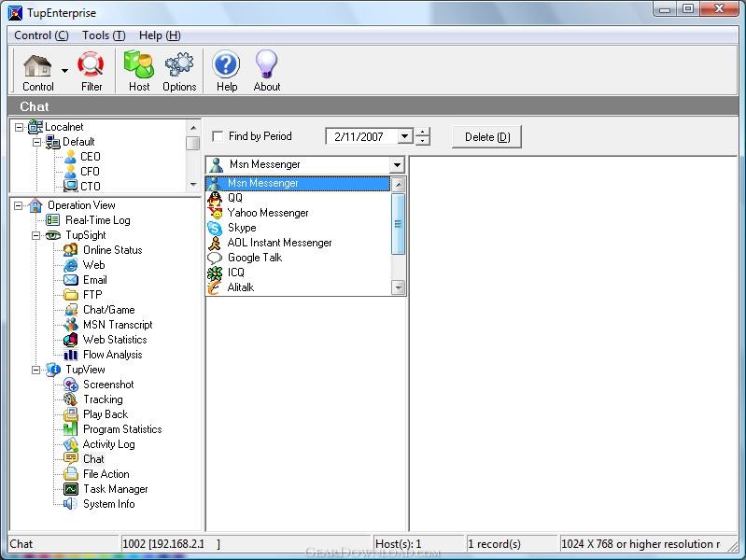
Task: Collapse the TupView node
Action: pos(36,370)
